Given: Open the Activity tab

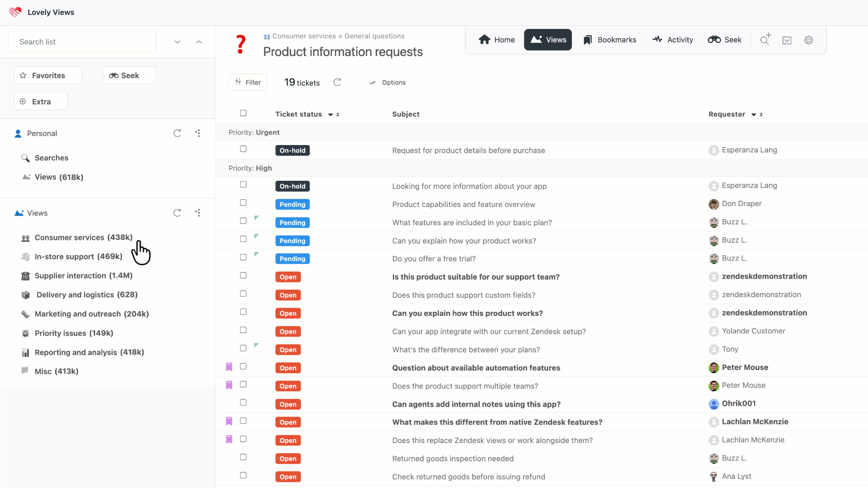Looking at the screenshot, I should click(673, 40).
